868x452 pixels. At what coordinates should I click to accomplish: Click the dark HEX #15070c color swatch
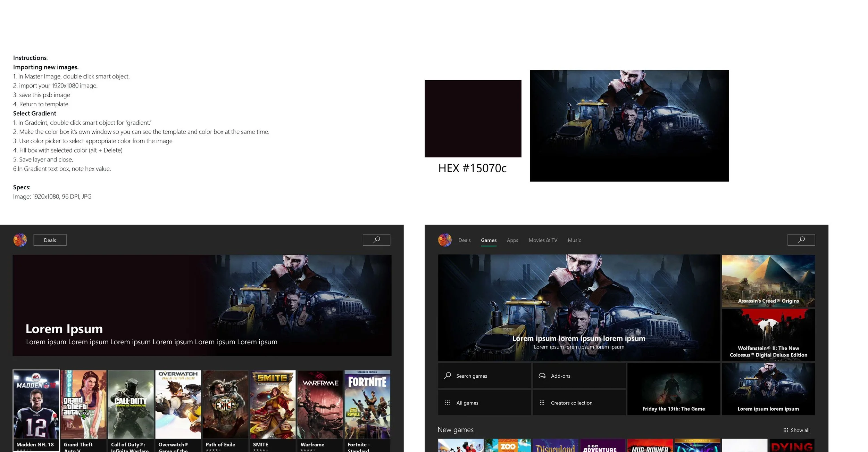point(473,119)
